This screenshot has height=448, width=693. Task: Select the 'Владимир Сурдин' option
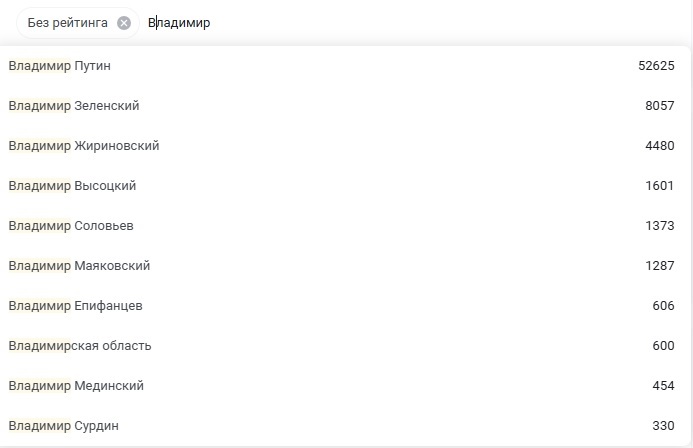pos(346,425)
